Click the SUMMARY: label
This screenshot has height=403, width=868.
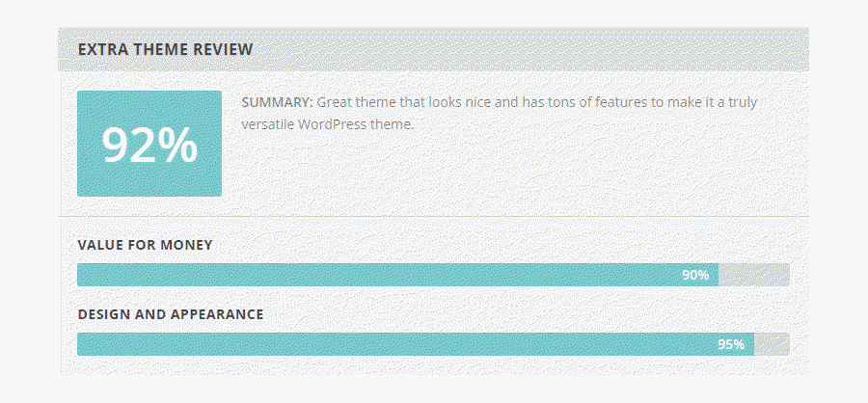pyautogui.click(x=278, y=103)
